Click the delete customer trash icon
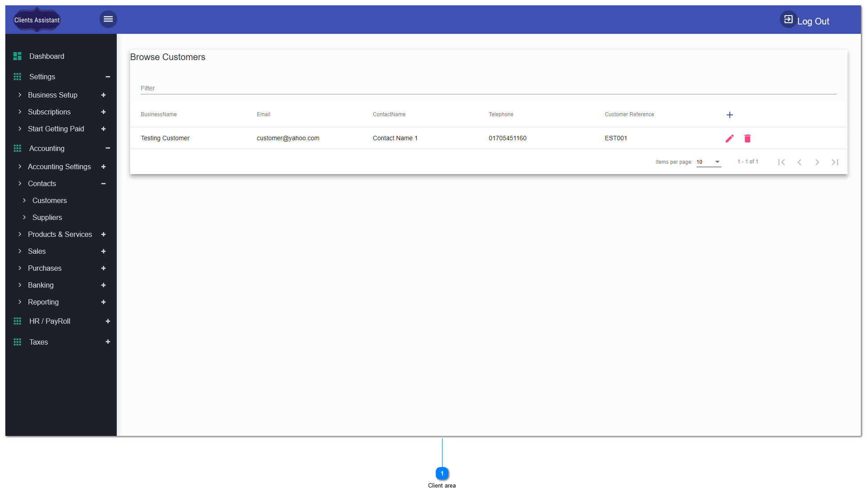The height and width of the screenshot is (496, 868). tap(748, 137)
